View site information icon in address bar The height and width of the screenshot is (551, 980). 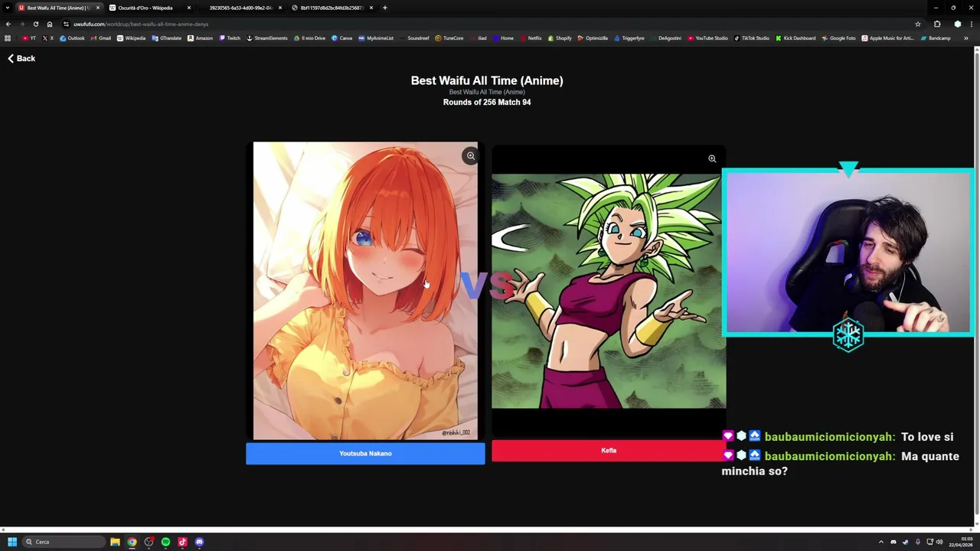click(x=66, y=24)
